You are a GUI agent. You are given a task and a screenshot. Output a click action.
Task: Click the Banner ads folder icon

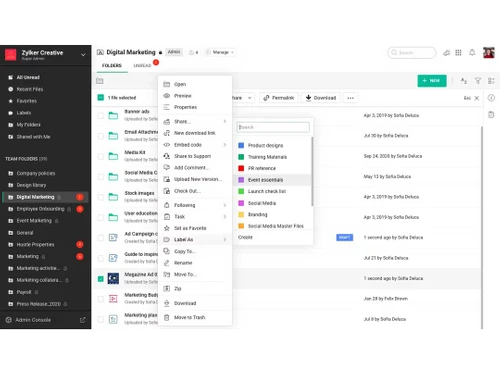pos(113,116)
